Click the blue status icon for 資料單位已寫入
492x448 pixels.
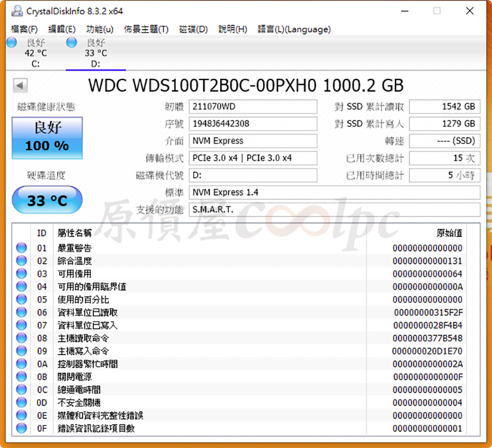point(22,325)
